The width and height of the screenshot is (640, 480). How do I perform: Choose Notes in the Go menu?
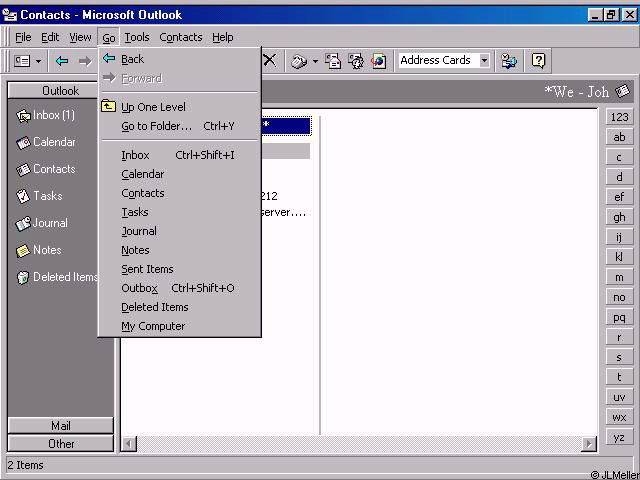click(180, 250)
